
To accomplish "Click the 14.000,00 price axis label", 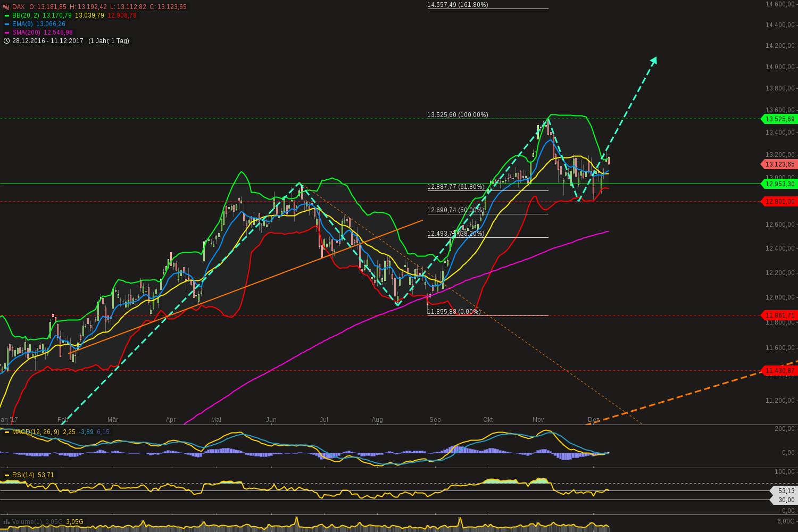I will [780, 67].
